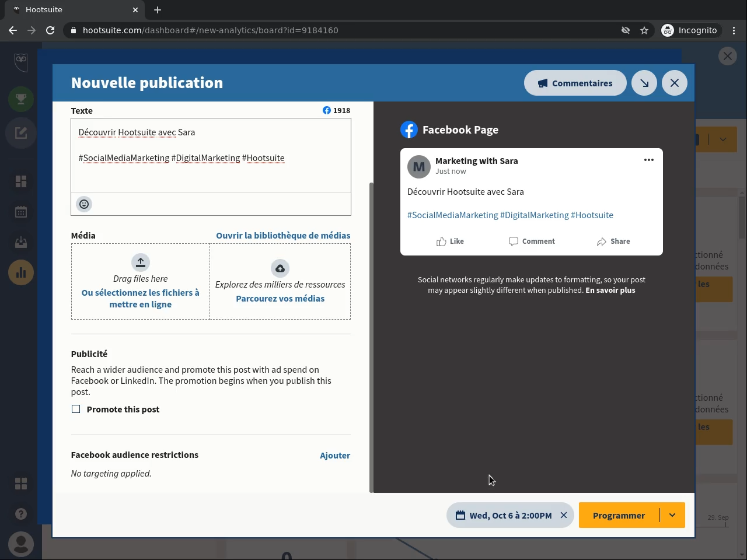747x560 pixels.
Task: Close the background overlay with the X icon
Action: click(728, 56)
